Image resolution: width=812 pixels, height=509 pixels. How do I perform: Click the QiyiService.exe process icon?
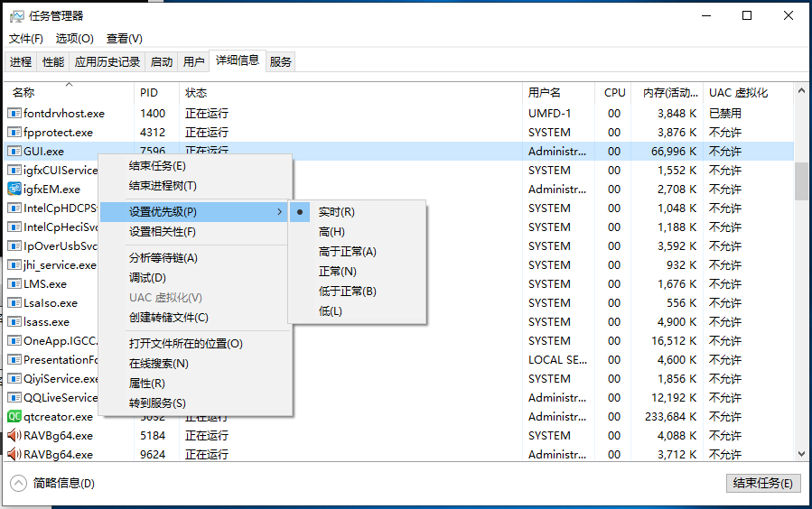14,379
